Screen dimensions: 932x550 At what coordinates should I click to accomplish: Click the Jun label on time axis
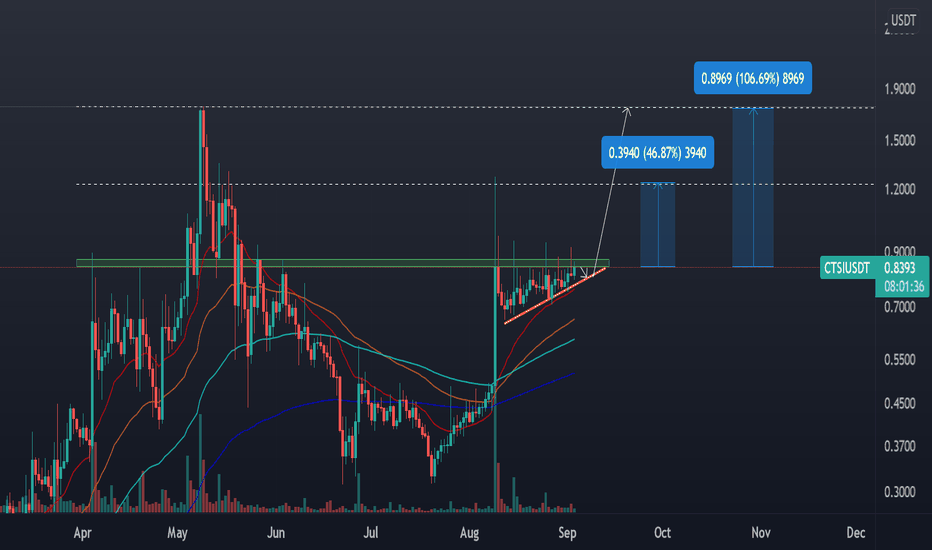[276, 533]
